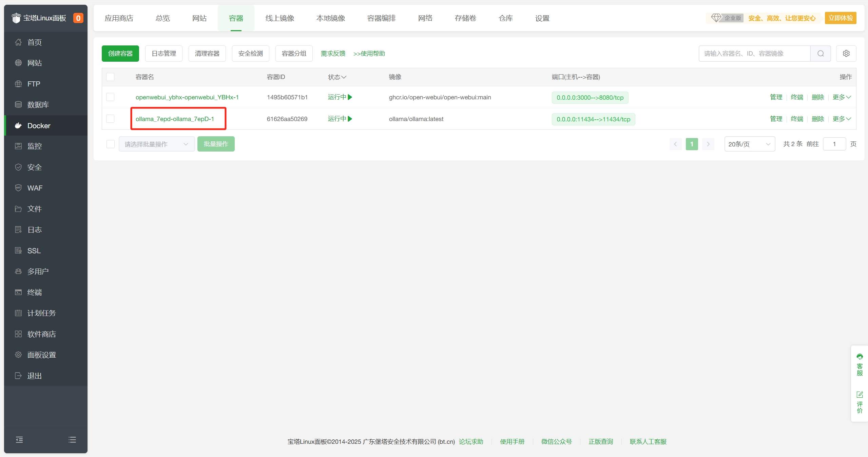
Task: Click 删除 for openwebui container
Action: 818,97
